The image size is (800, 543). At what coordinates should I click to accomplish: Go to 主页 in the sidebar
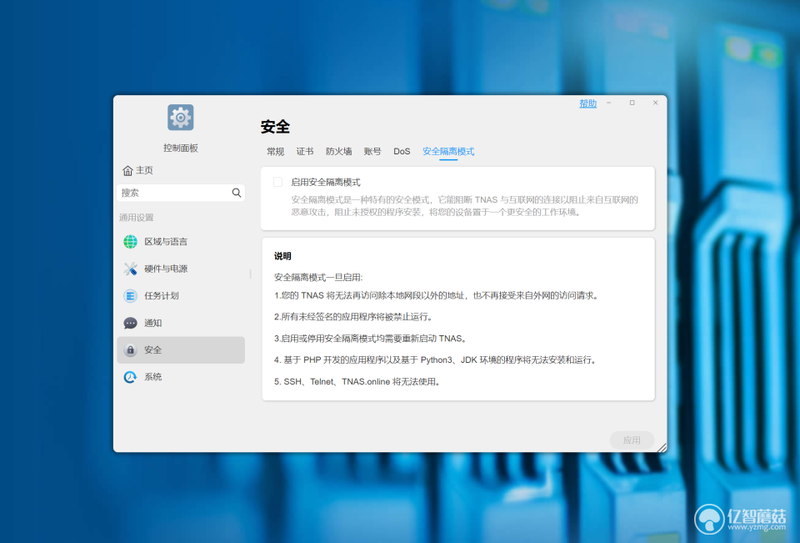138,170
